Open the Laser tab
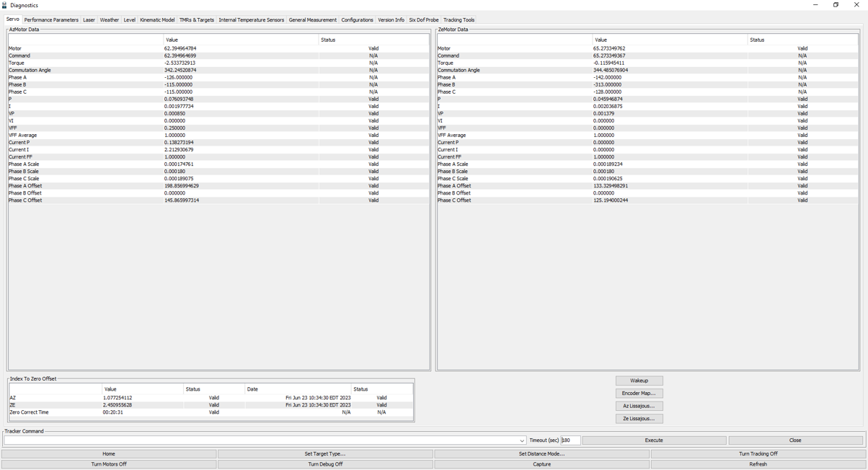The image size is (868, 470). point(89,20)
